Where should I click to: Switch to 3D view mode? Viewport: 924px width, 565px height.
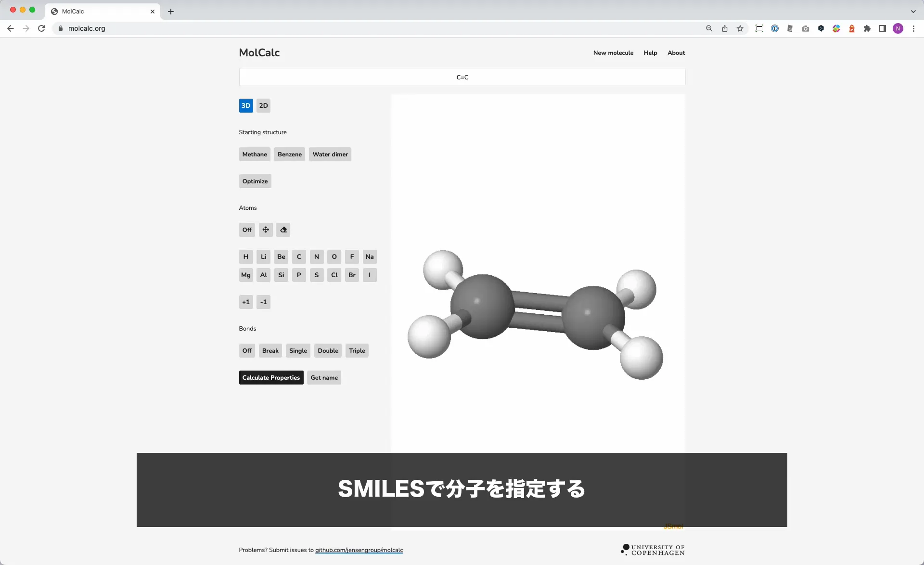tap(246, 105)
